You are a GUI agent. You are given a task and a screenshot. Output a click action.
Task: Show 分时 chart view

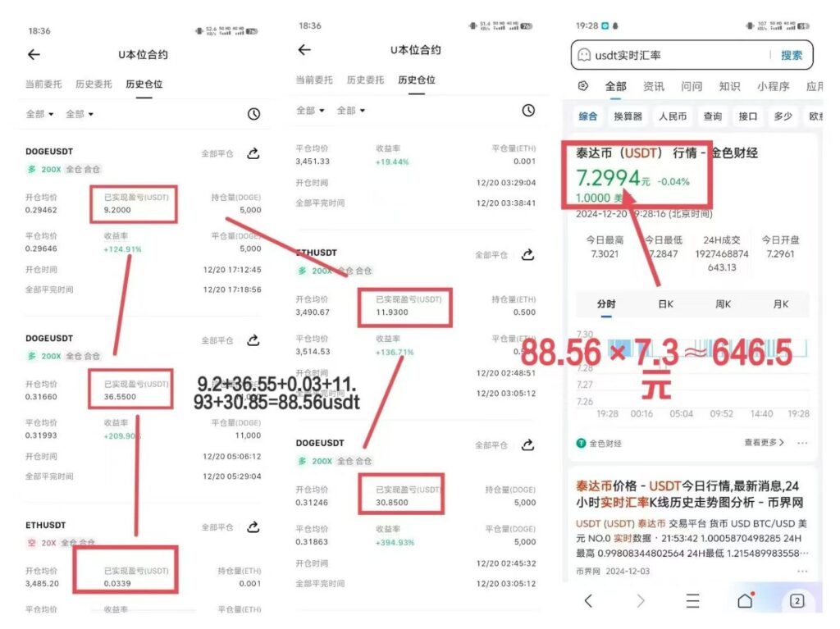pos(606,304)
